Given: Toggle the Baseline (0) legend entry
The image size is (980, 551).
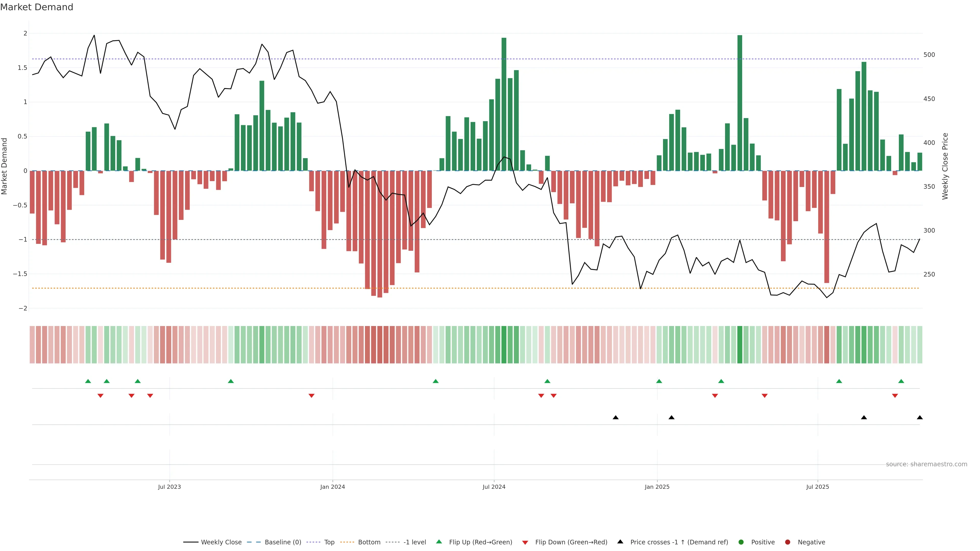Looking at the screenshot, I should [x=283, y=542].
